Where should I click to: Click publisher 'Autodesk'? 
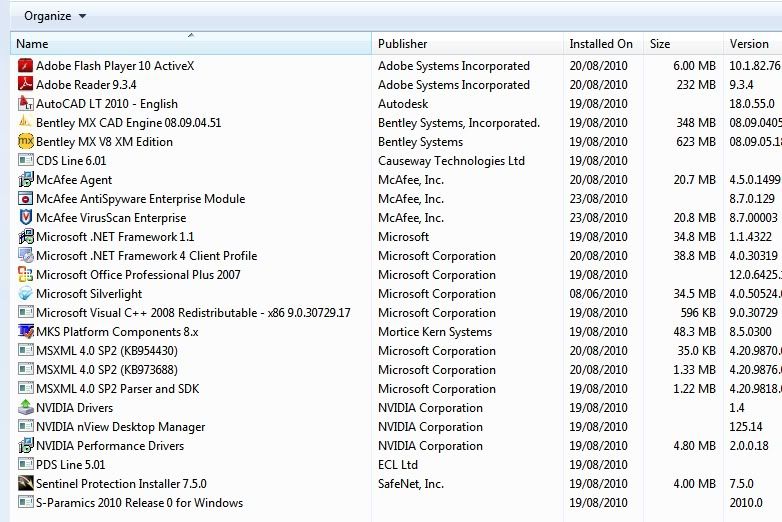(x=403, y=104)
